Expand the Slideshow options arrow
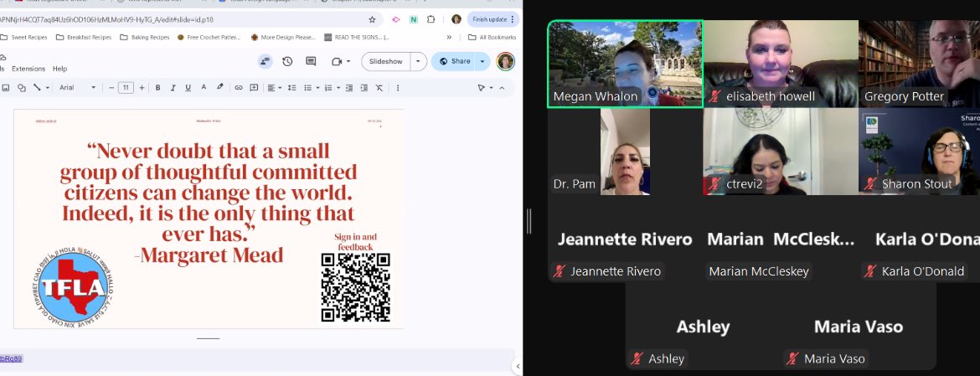This screenshot has height=376, width=980. coord(419,61)
